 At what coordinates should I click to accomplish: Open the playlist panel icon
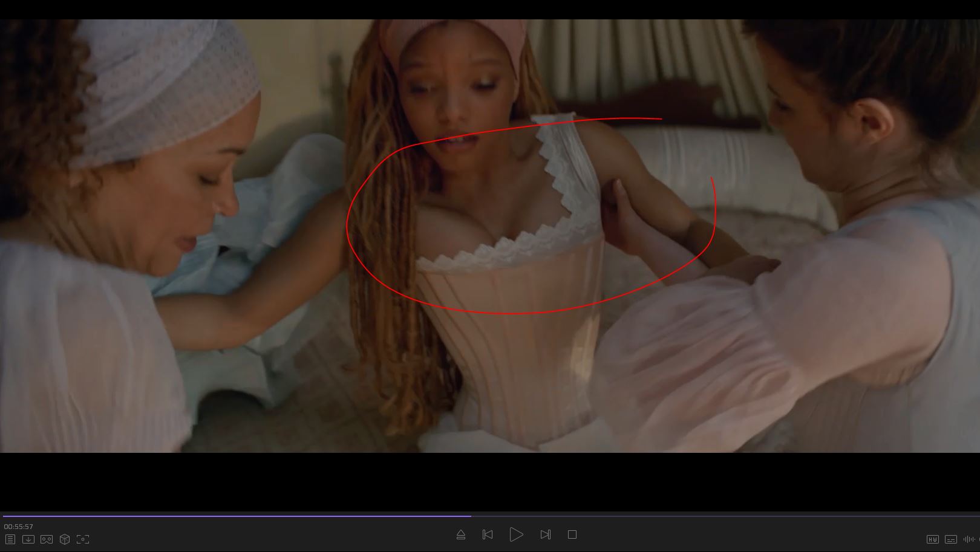[x=10, y=539]
